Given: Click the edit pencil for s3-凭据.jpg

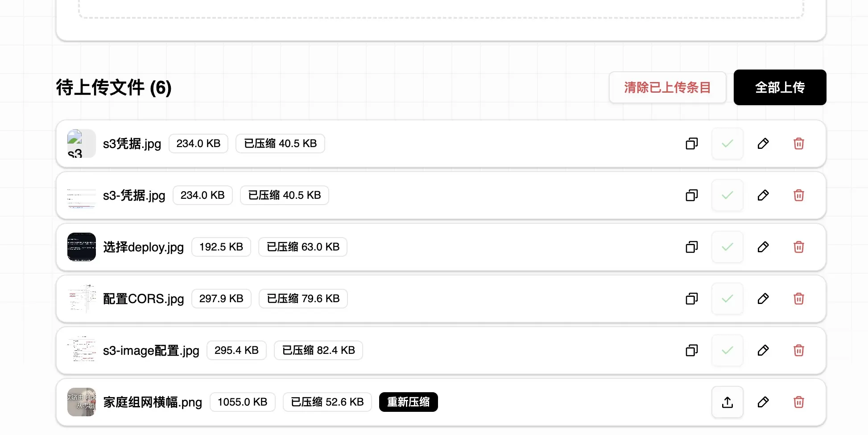Looking at the screenshot, I should (763, 195).
